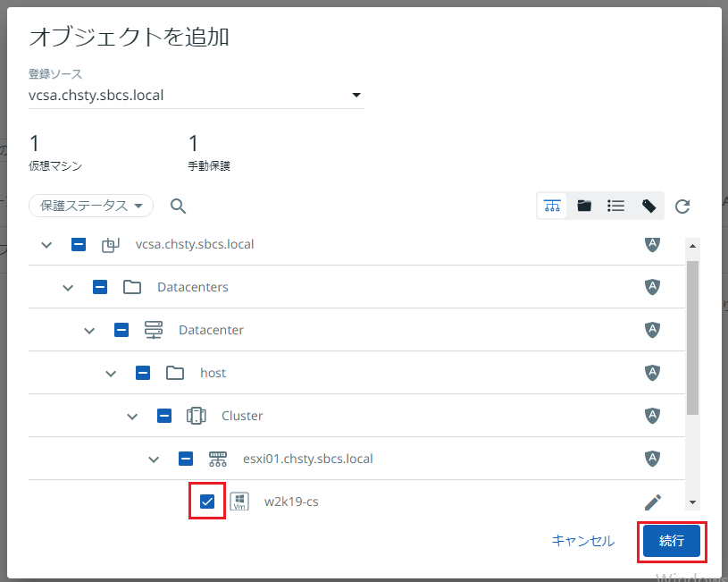The image size is (728, 582).
Task: Click the vCenter icon beside vcsa.chsty.sbcs.local
Action: point(111,245)
